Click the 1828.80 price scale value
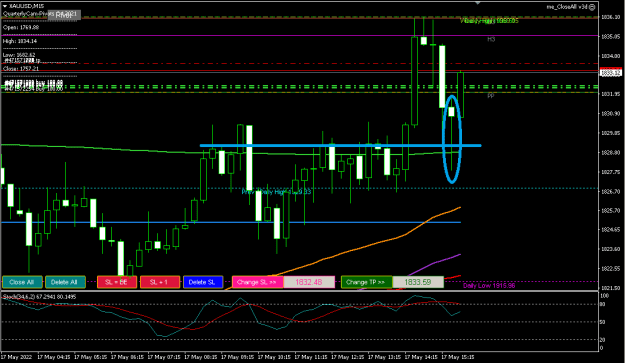This screenshot has height=363, width=625. (x=611, y=153)
